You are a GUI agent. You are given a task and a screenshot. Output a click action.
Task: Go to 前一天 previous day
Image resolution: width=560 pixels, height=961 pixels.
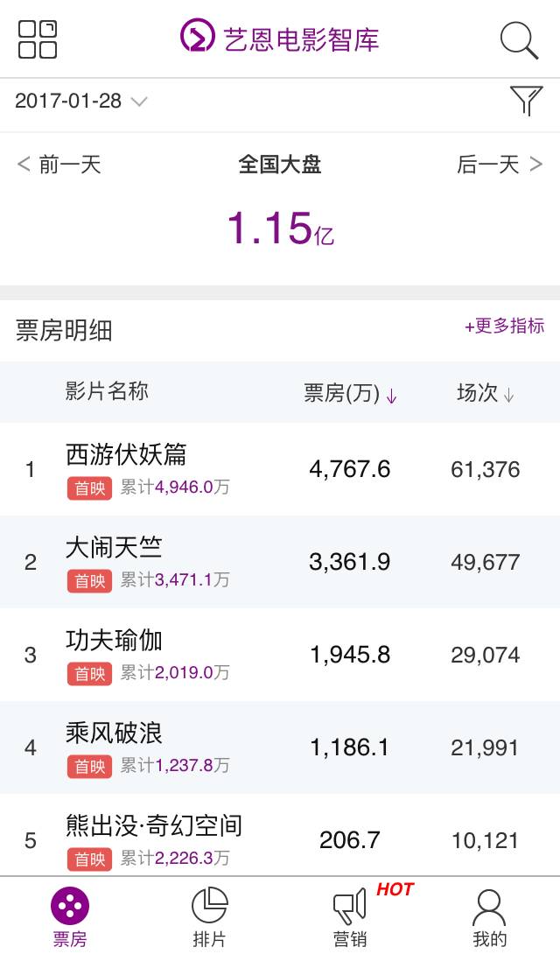click(59, 165)
